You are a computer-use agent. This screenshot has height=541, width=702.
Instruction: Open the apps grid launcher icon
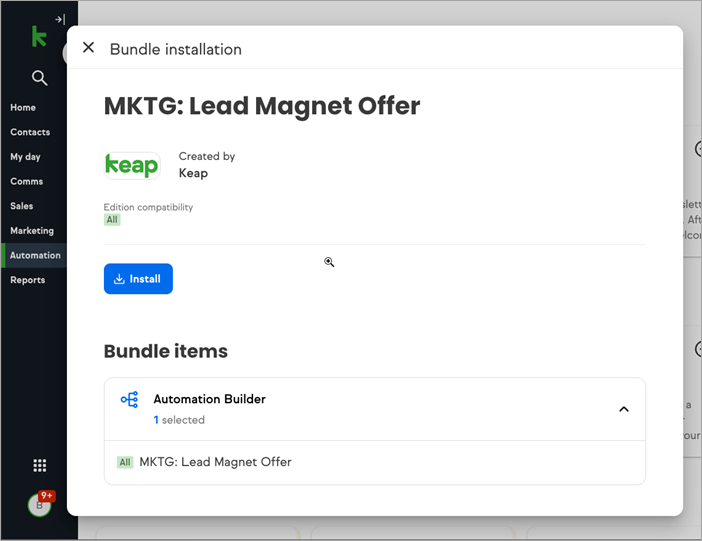[40, 465]
